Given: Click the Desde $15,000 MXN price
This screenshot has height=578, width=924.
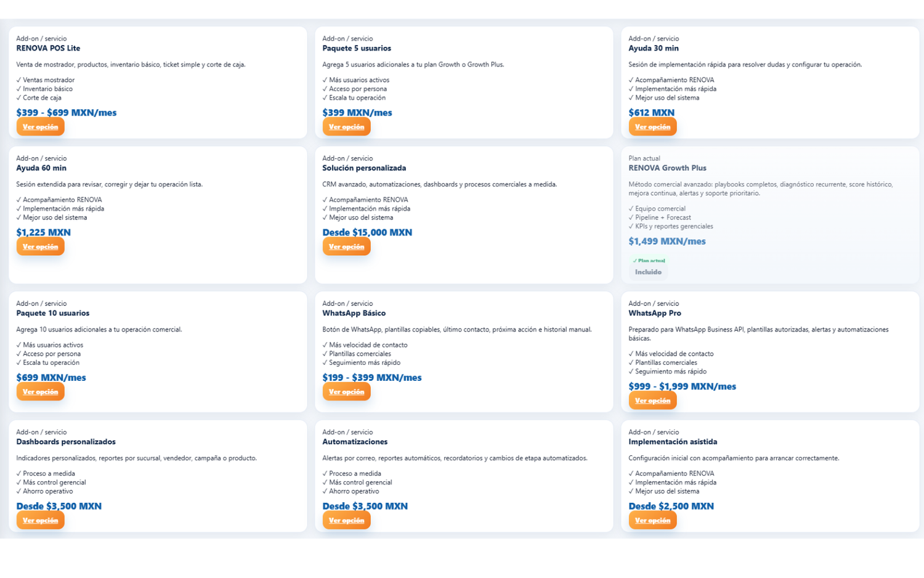Looking at the screenshot, I should 367,232.
